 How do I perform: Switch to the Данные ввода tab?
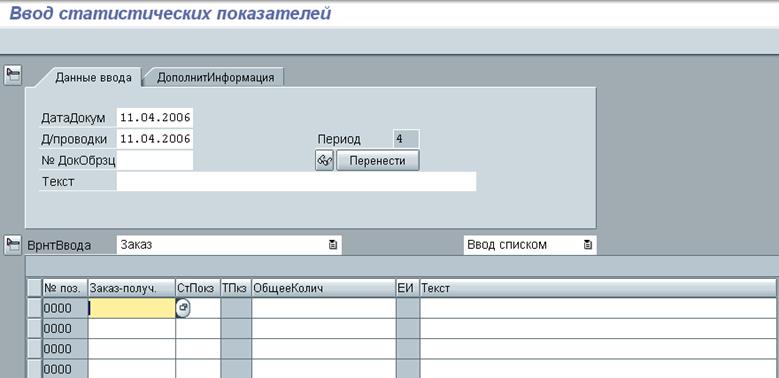93,77
